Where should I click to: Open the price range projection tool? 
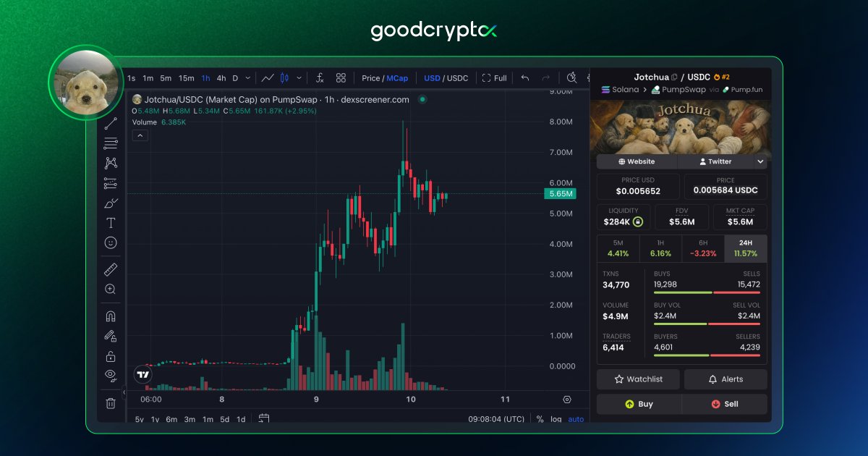111,183
